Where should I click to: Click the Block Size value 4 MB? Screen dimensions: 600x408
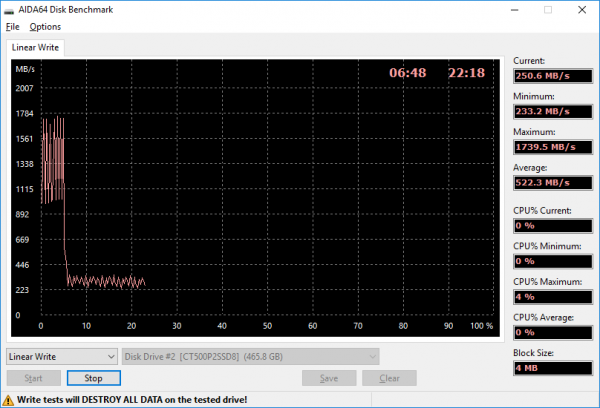coord(553,368)
